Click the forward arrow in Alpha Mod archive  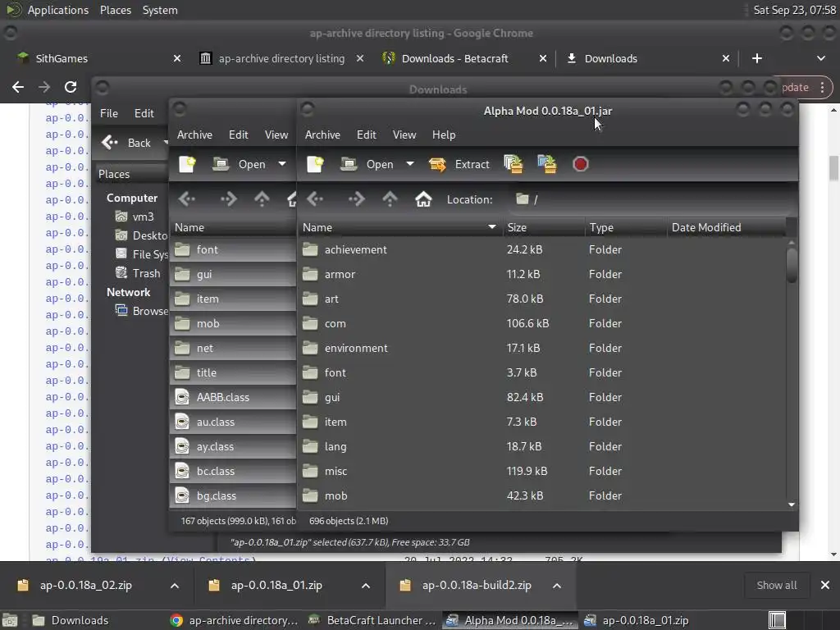tap(356, 200)
